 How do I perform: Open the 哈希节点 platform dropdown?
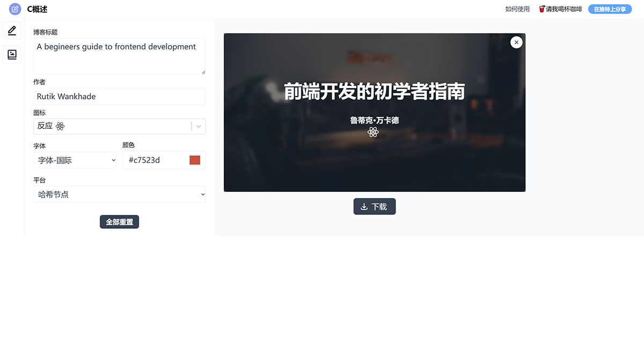tap(119, 194)
